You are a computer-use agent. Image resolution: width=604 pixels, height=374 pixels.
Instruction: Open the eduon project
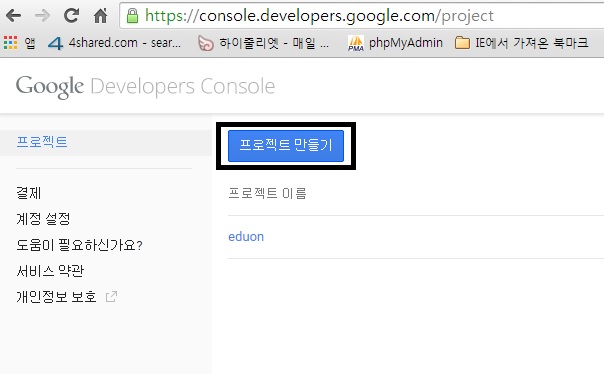(246, 236)
